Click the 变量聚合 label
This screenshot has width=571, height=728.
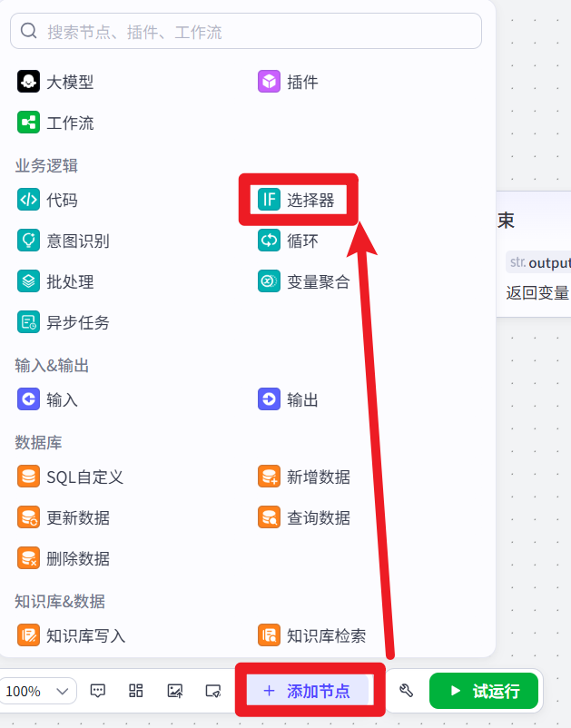[x=319, y=281]
